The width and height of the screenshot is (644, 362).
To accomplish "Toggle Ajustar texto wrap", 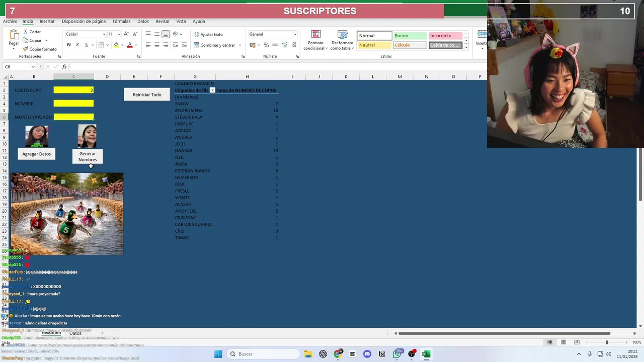I will click(x=208, y=34).
